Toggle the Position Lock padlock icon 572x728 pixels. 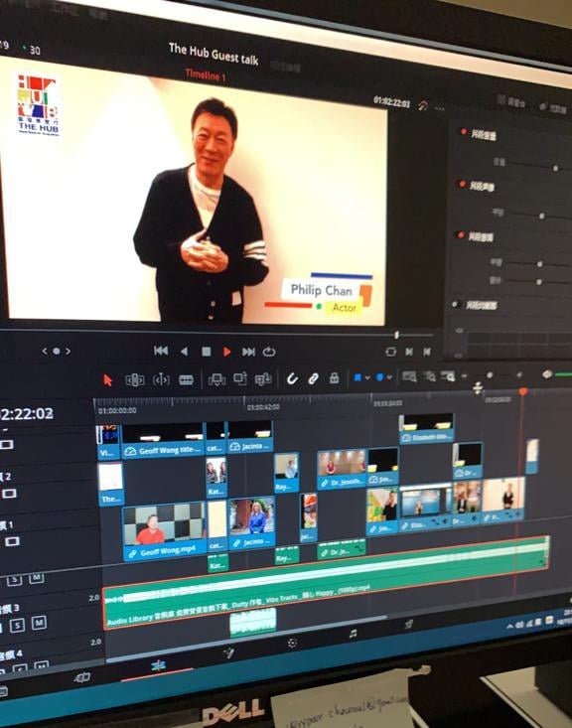click(x=334, y=377)
